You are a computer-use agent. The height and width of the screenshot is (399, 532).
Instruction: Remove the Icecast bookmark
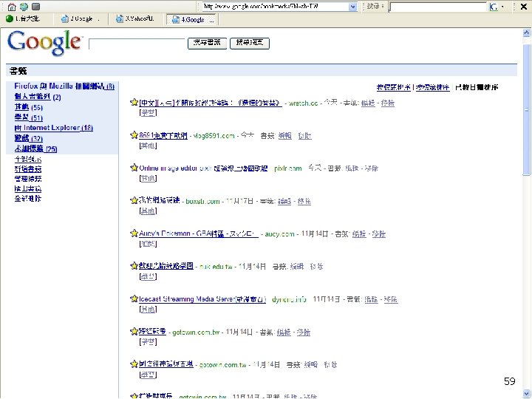click(391, 299)
